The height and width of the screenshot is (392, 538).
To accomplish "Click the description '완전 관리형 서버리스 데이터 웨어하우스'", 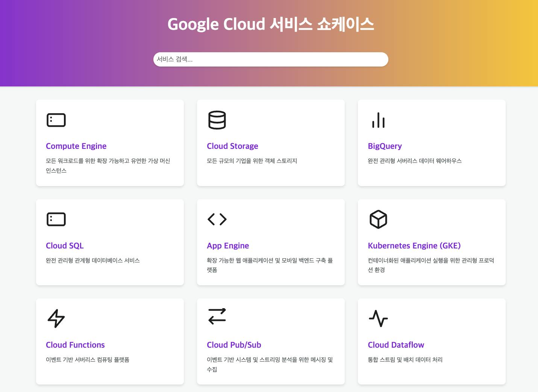I will [415, 161].
